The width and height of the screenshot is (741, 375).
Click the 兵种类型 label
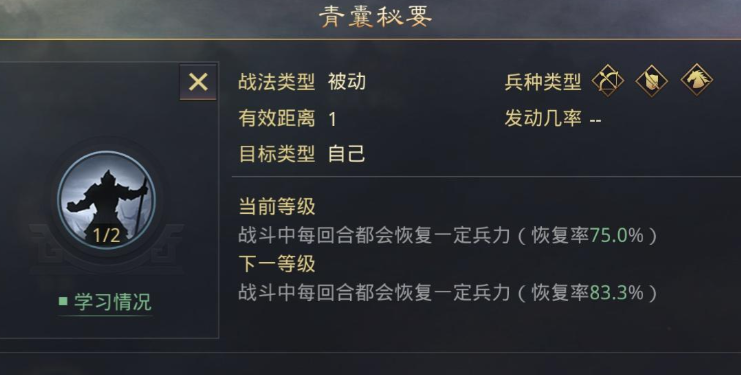click(x=543, y=82)
